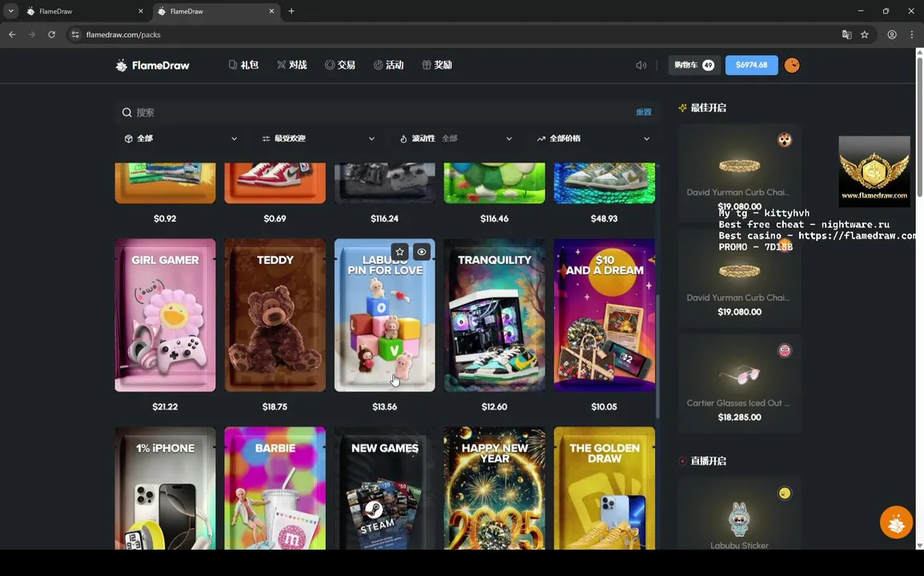
Task: Click the $21.22 price label
Action: pyautogui.click(x=165, y=407)
